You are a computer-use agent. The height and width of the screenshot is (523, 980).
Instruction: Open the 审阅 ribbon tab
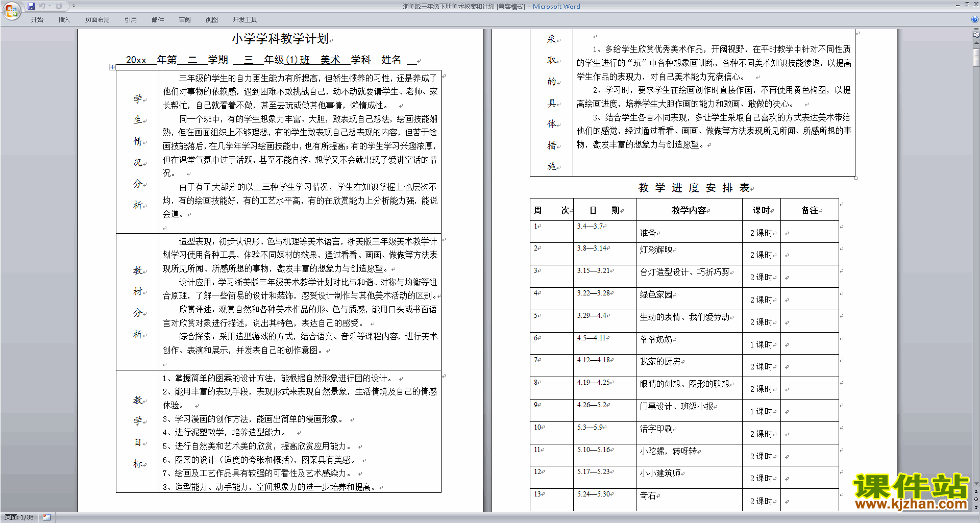tap(185, 19)
